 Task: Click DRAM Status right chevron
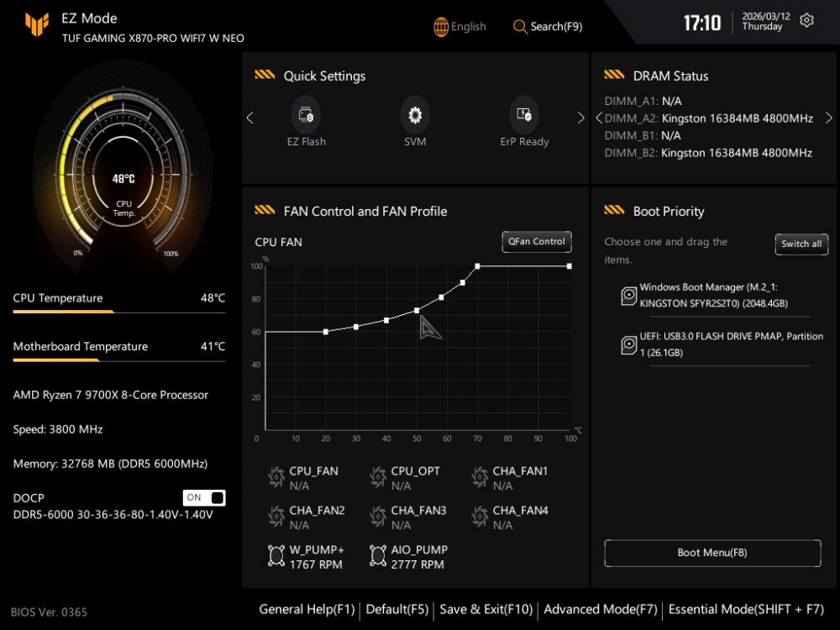(x=829, y=118)
